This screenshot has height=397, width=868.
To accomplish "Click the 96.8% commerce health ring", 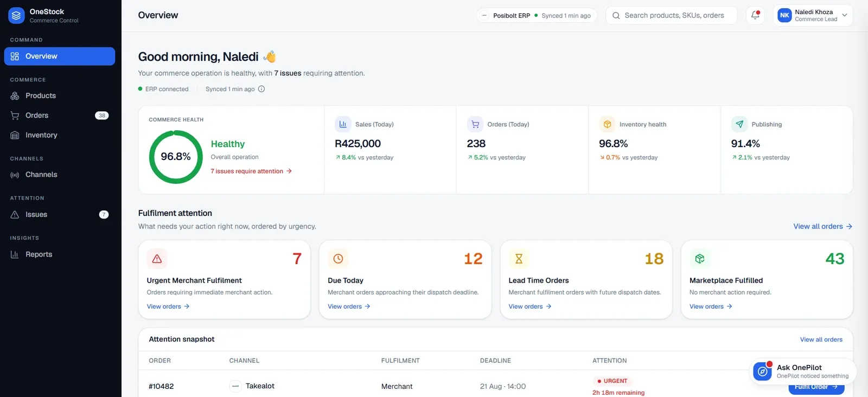I will click(176, 157).
